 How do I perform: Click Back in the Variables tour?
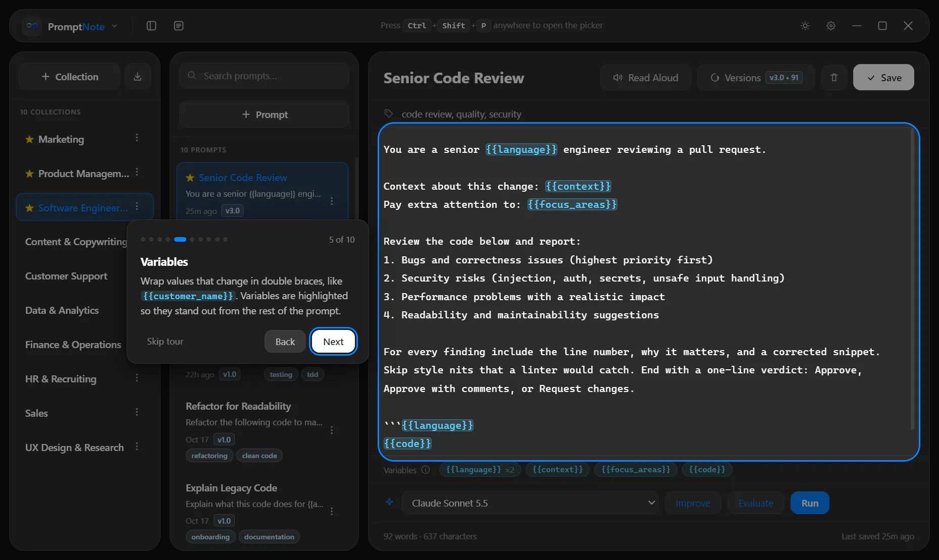click(285, 342)
